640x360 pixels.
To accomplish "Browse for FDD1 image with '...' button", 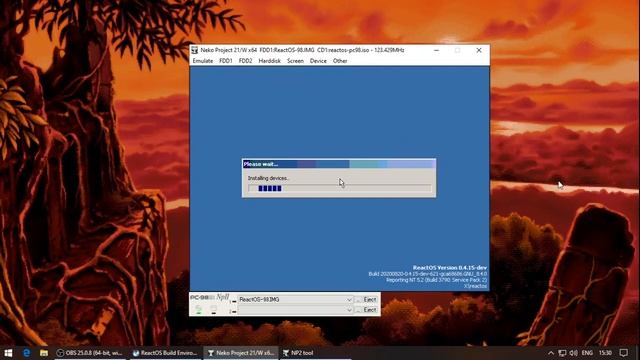I will (x=358, y=300).
